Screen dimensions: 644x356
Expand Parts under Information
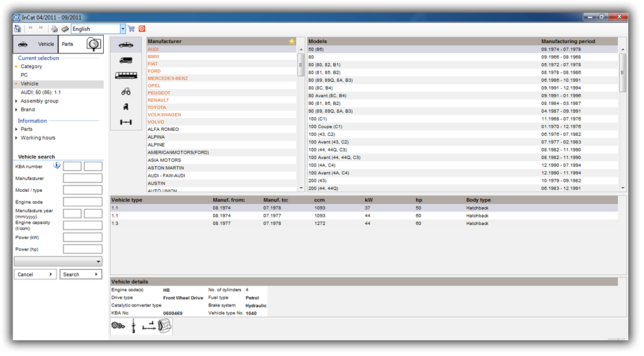(x=16, y=129)
